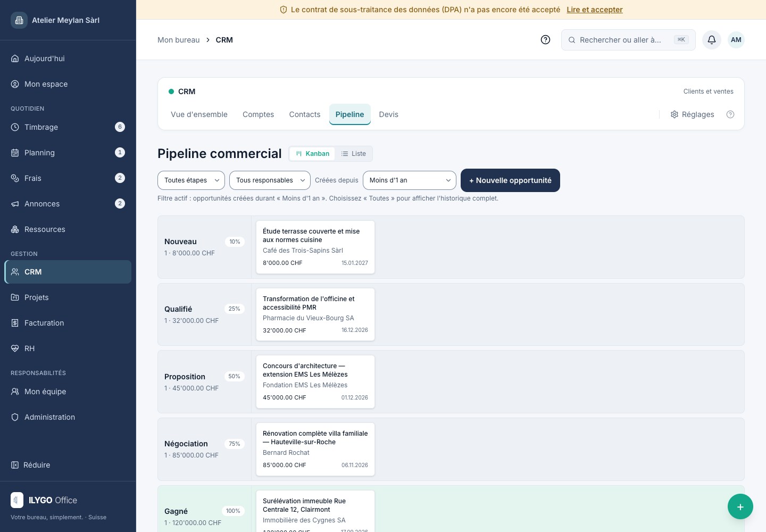
Task: Click help icon next to Réglages
Action: pyautogui.click(x=730, y=114)
